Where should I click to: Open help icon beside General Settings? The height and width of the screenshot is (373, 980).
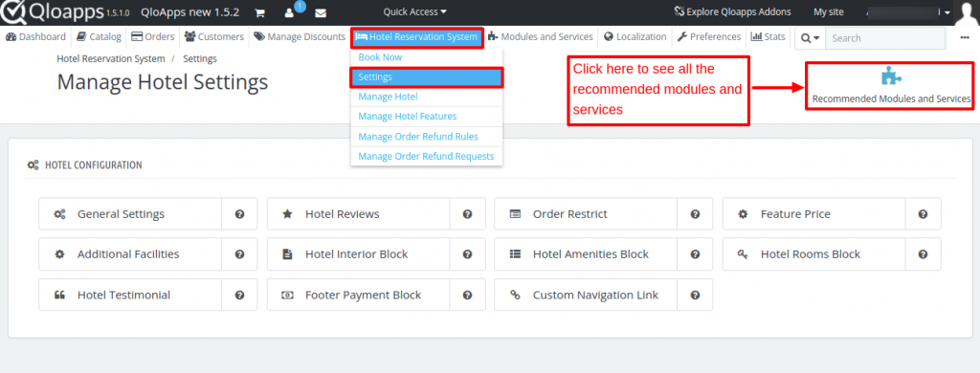239,214
